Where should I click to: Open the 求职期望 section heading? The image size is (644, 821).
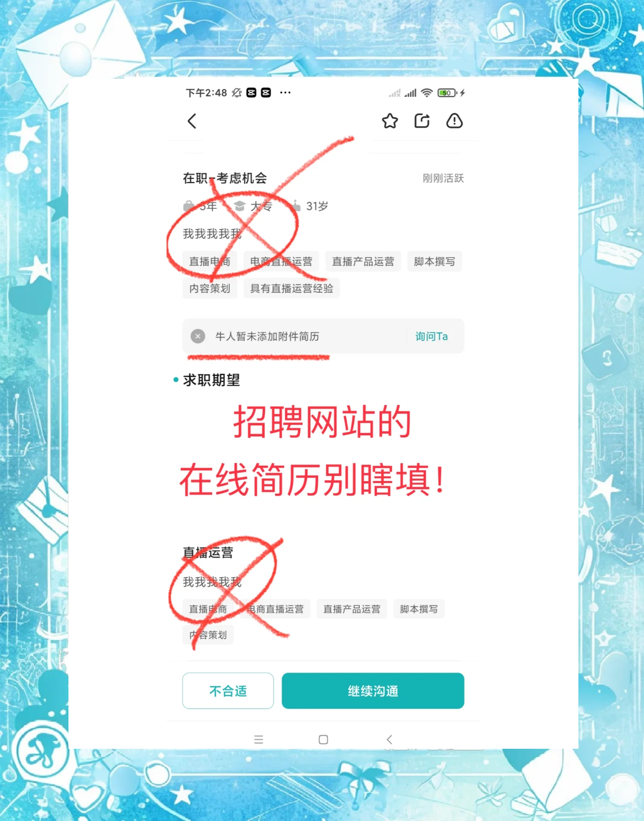(x=211, y=380)
